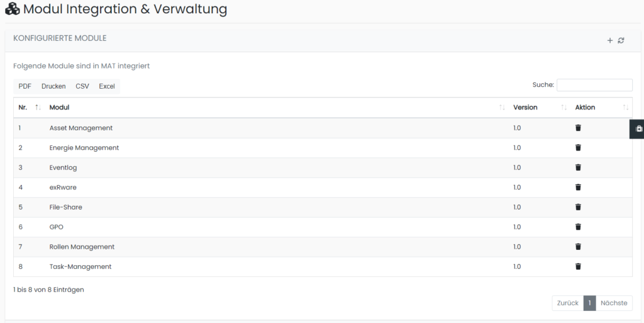The image size is (644, 323).
Task: Add a new module with plus icon
Action: pos(609,40)
